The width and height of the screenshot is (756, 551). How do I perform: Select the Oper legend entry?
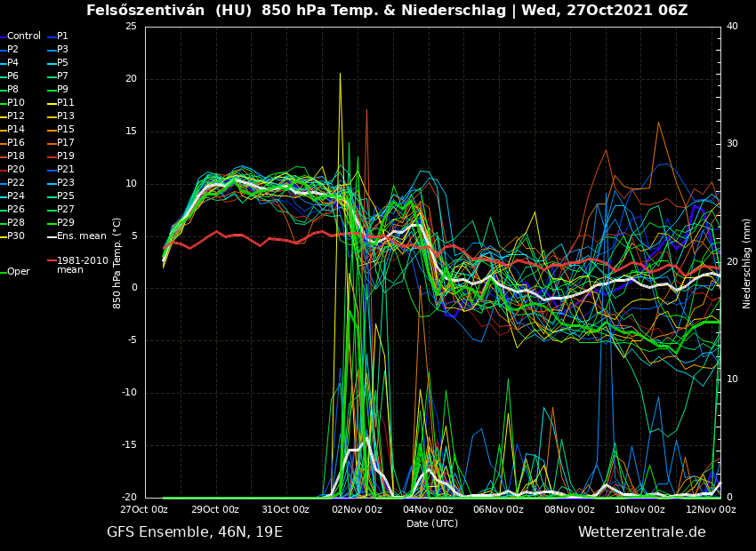coord(19,272)
